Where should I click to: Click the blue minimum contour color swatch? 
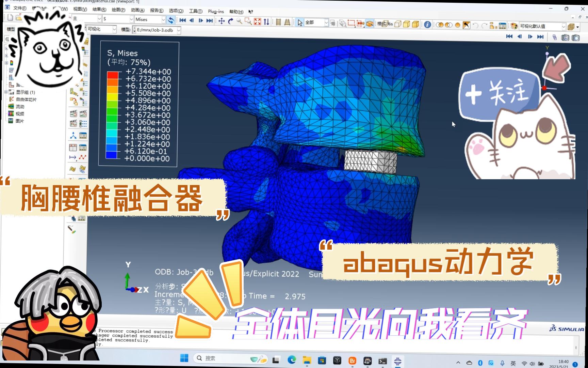point(111,155)
